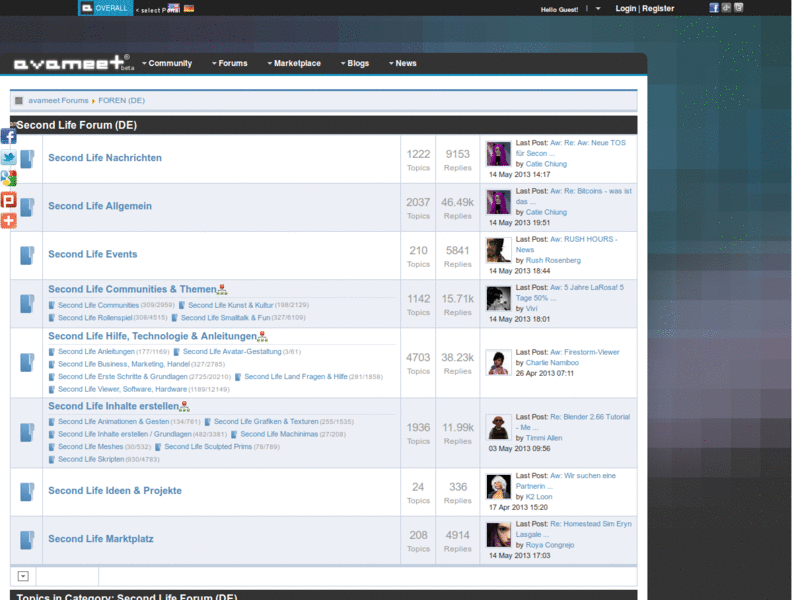800x600 pixels.
Task: Click Roya Congrejo's avatar thumbnail
Action: 498,535
